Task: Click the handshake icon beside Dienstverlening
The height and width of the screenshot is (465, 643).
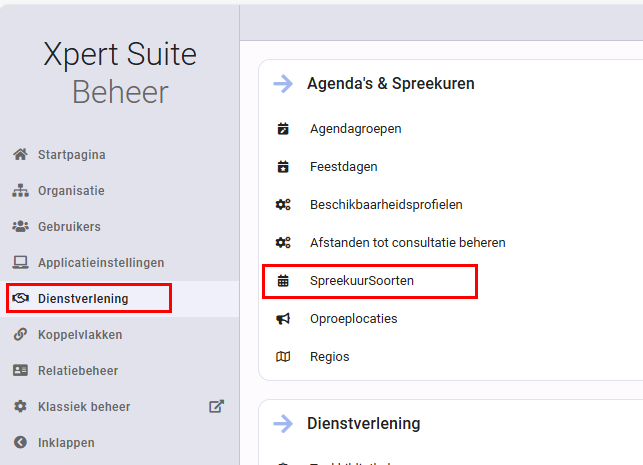Action: 20,299
